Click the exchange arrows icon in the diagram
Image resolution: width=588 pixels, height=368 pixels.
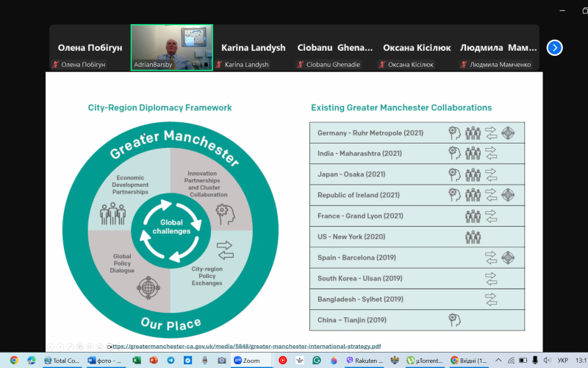click(x=225, y=250)
